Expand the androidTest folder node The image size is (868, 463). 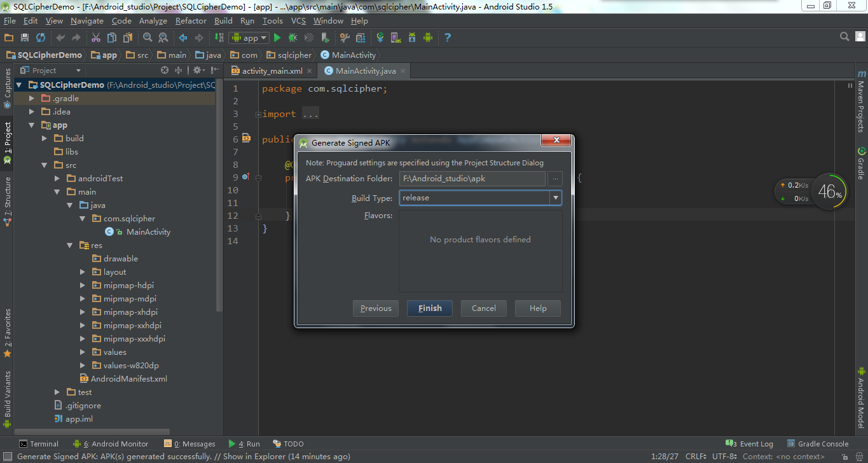point(57,179)
